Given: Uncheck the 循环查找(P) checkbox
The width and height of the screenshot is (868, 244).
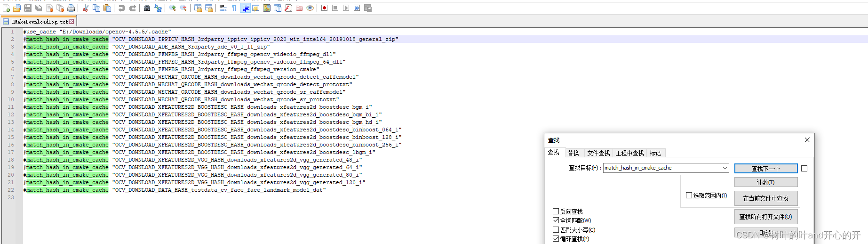Looking at the screenshot, I should [556, 239].
